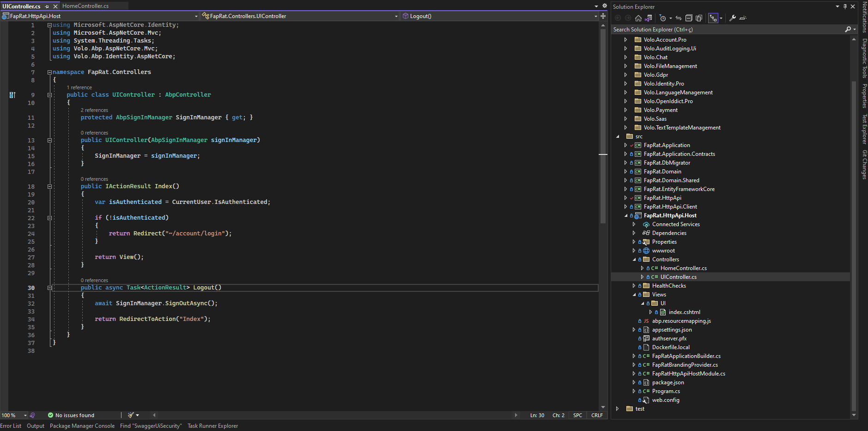This screenshot has width=868, height=431.
Task: Open Solution Explorer Properties wrench icon
Action: click(733, 18)
